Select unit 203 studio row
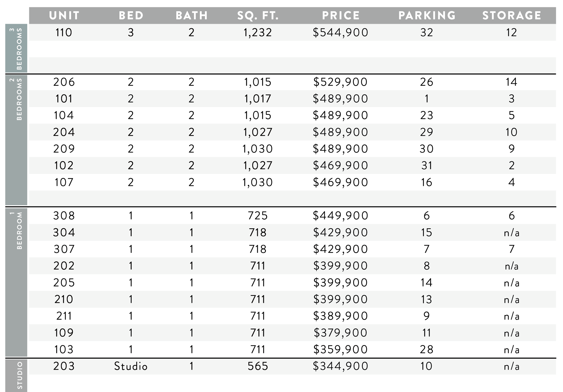The width and height of the screenshot is (563, 392). pyautogui.click(x=292, y=366)
